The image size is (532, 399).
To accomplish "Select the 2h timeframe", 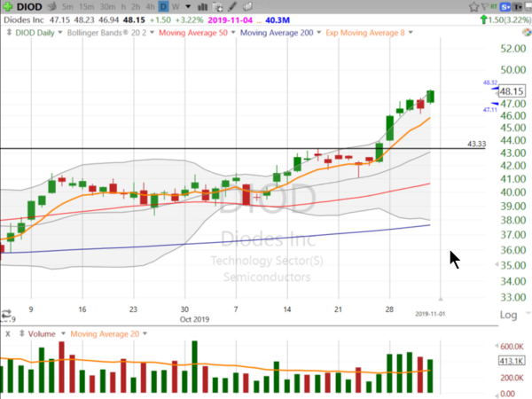I will click(136, 7).
